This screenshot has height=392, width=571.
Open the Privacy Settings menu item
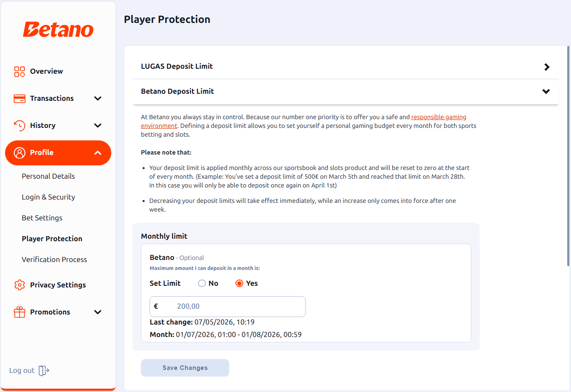[58, 285]
